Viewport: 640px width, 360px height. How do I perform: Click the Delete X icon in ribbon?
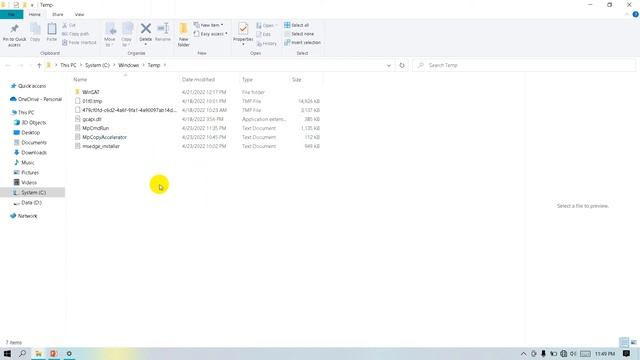click(x=146, y=29)
